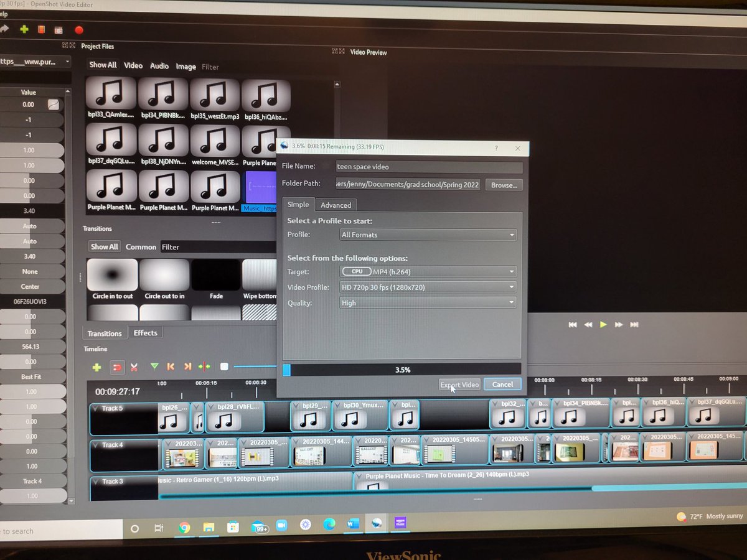Click Rewind playback control in preview
Screen dimensions: 747x560
point(588,324)
